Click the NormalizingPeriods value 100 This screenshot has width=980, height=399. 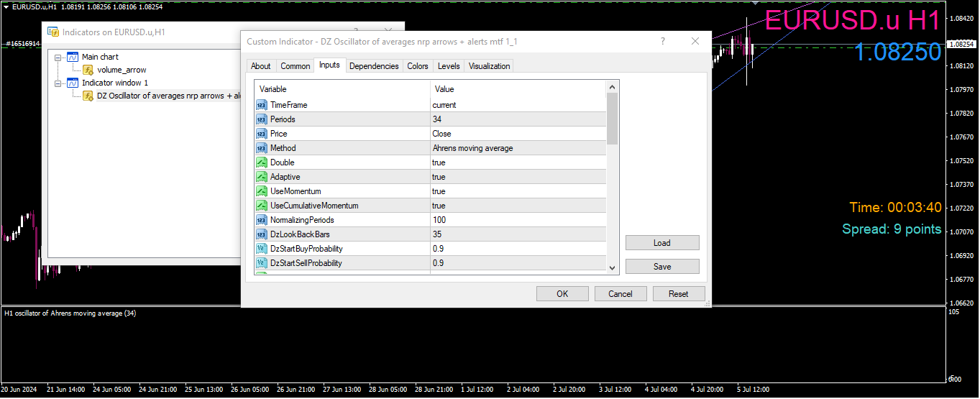click(x=439, y=220)
